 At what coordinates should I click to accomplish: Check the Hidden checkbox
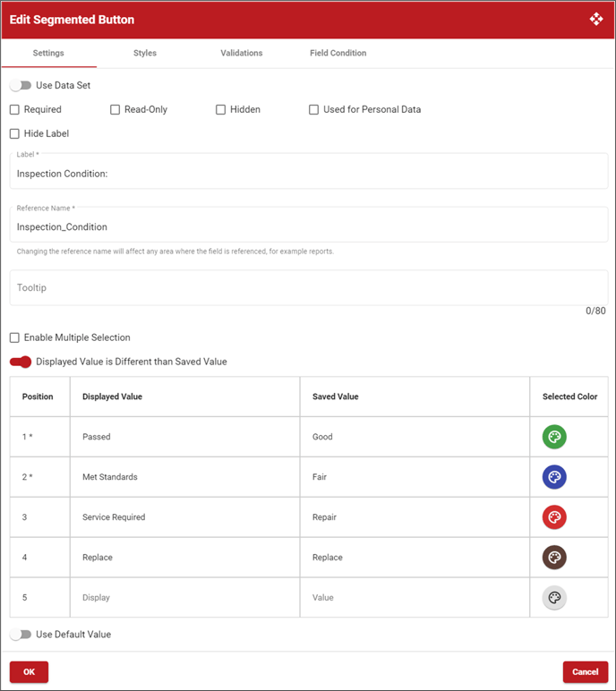click(220, 109)
